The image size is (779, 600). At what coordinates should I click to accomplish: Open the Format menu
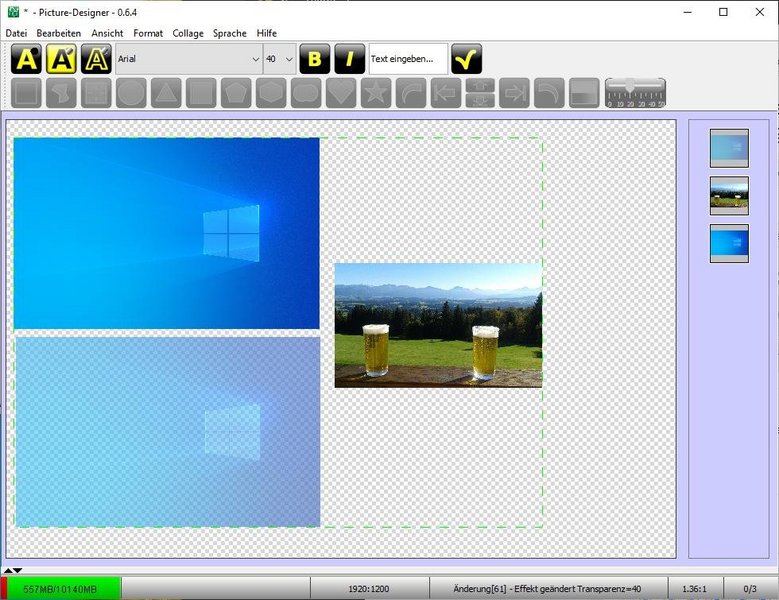tap(148, 33)
